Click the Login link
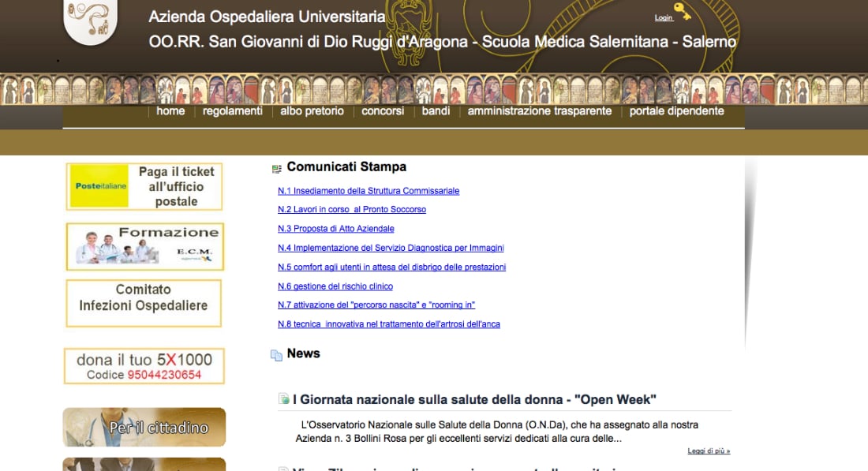This screenshot has height=471, width=868. point(663,17)
